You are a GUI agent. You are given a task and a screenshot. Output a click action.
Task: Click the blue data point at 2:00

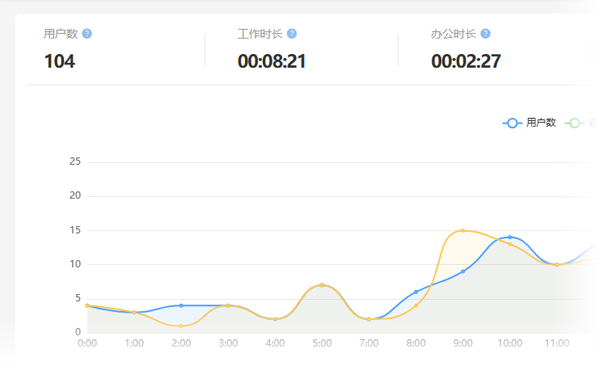181,305
